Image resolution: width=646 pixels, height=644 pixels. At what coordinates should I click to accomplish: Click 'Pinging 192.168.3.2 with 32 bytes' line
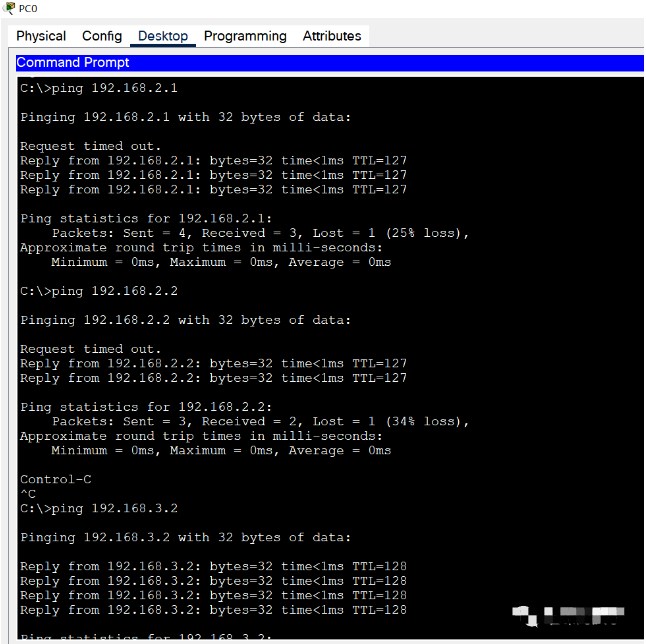(x=185, y=537)
